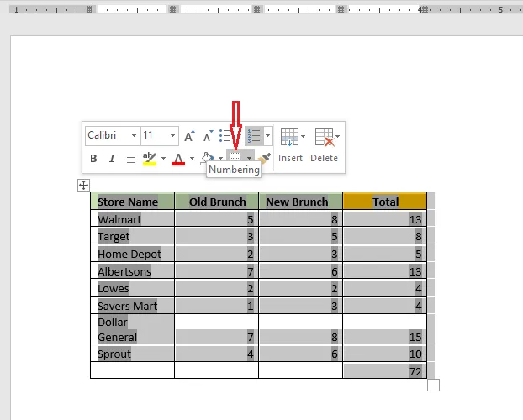
Task: Click the Shading paint bucket icon
Action: [207, 158]
